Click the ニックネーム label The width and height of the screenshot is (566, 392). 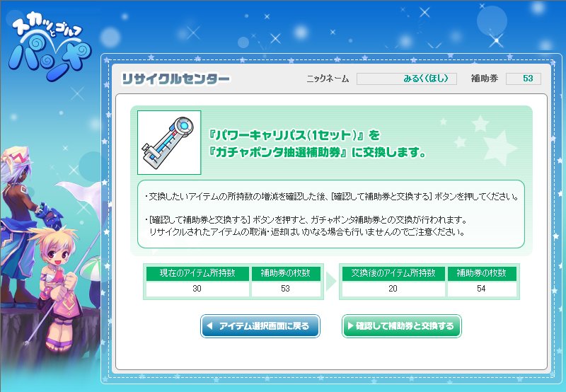point(328,79)
